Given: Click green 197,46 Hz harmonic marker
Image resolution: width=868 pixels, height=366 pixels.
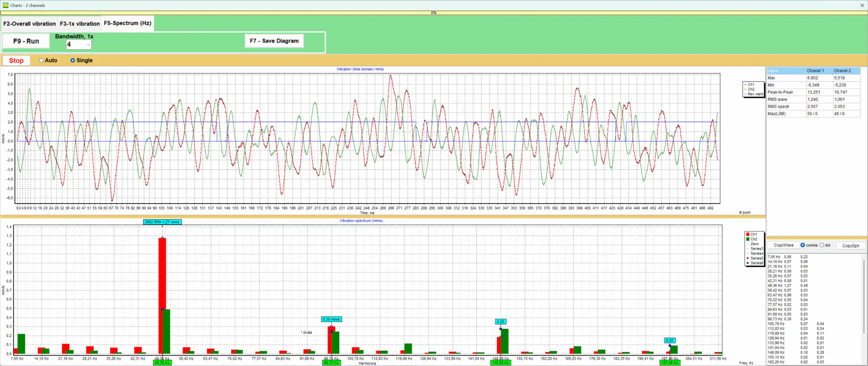Looking at the screenshot, I should click(670, 363).
